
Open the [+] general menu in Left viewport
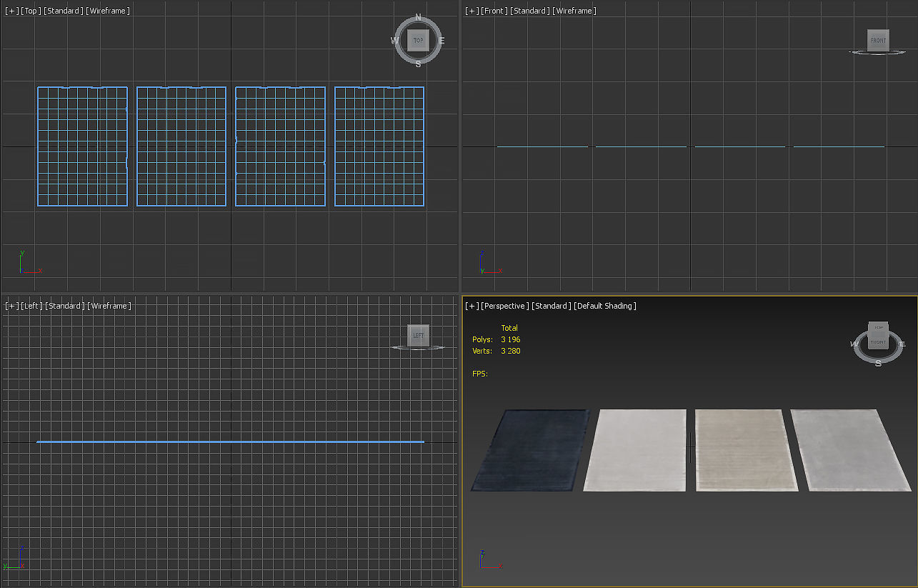[x=12, y=306]
